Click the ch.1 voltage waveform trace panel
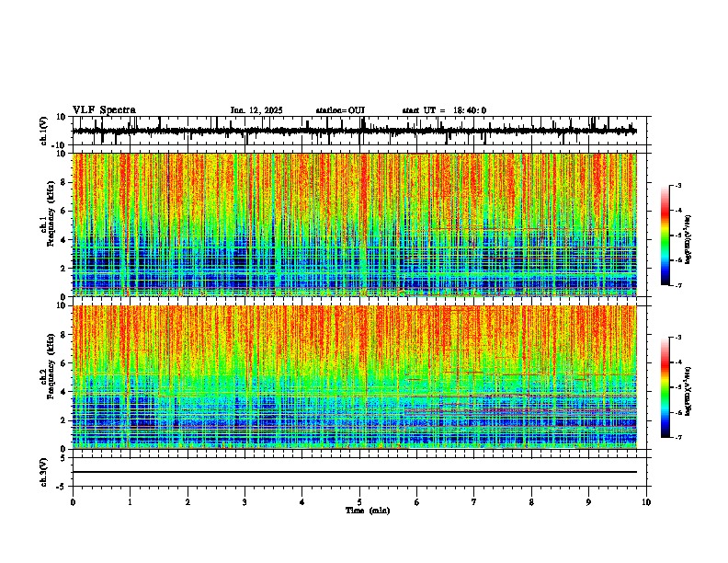The image size is (728, 563). 359,131
